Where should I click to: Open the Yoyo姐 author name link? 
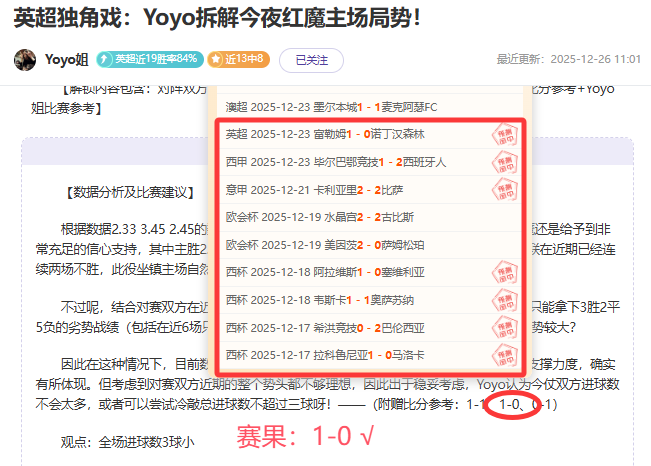[x=67, y=59]
